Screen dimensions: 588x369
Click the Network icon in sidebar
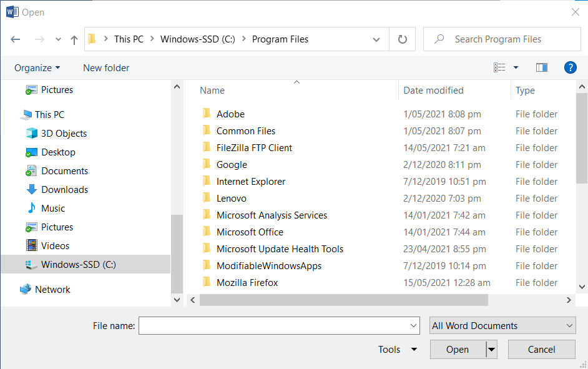pos(26,289)
